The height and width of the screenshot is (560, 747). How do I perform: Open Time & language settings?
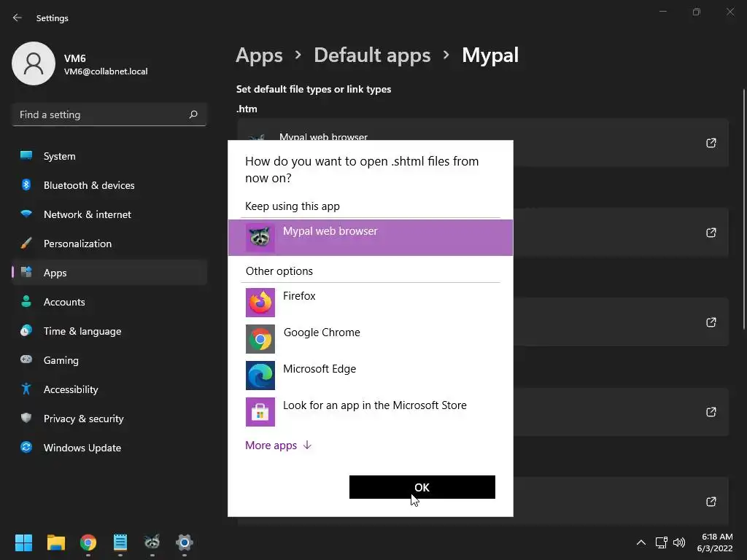coord(109,331)
